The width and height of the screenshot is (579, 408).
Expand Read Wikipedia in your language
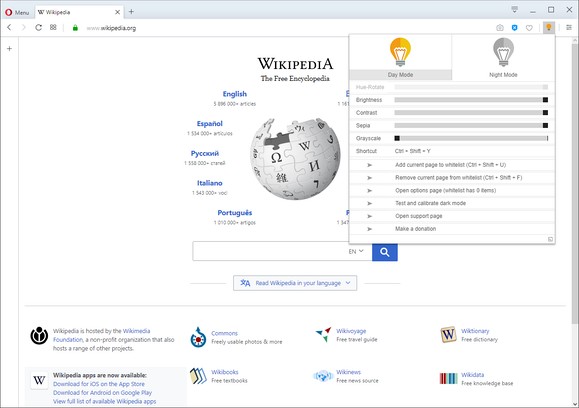click(x=295, y=283)
